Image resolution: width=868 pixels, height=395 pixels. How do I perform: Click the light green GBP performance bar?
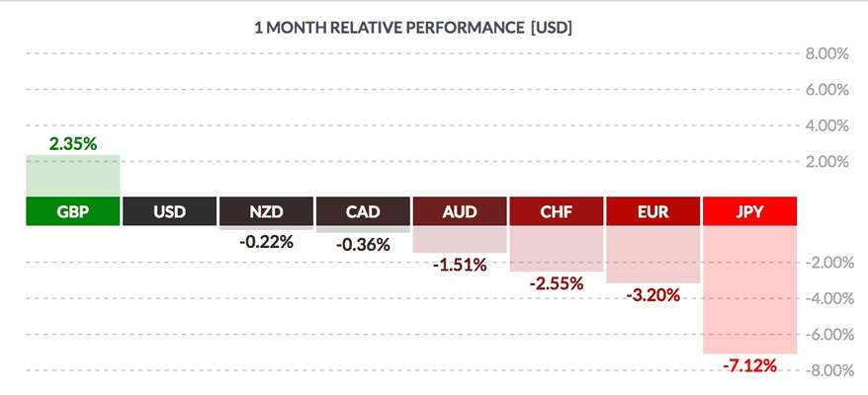72,176
